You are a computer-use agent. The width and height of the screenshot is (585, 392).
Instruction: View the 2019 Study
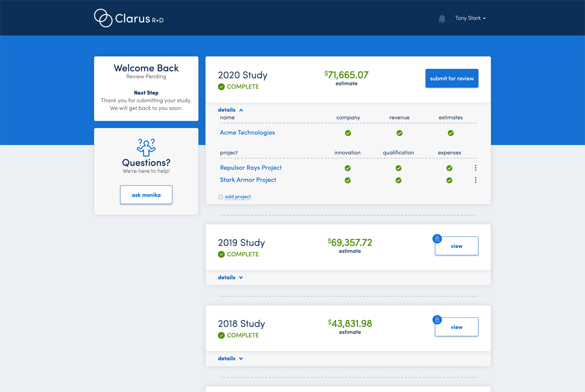tap(457, 246)
